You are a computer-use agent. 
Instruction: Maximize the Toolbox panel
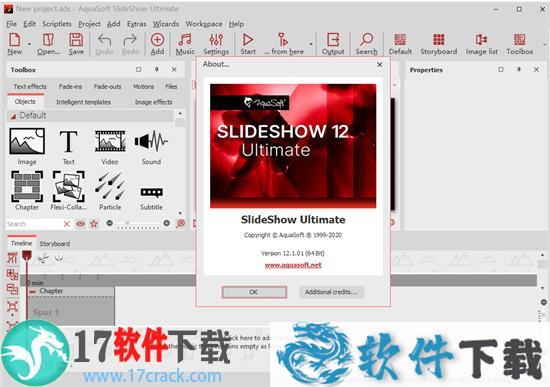[x=139, y=69]
